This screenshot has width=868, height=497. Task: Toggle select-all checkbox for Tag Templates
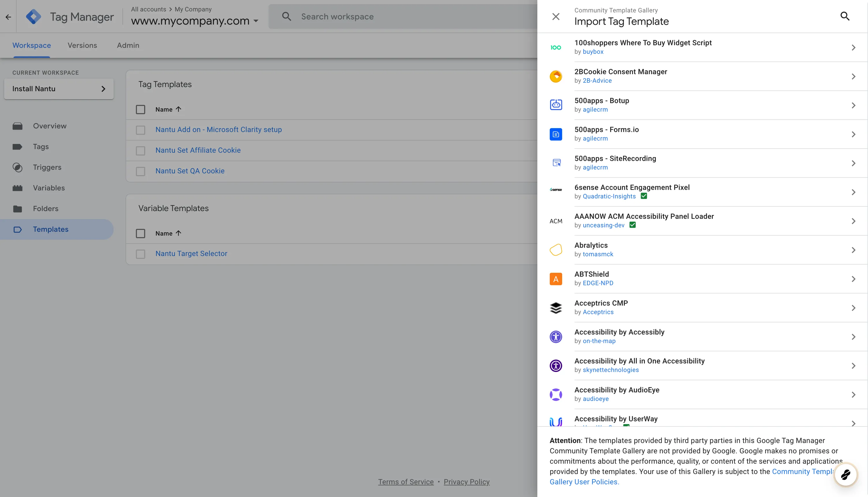140,110
